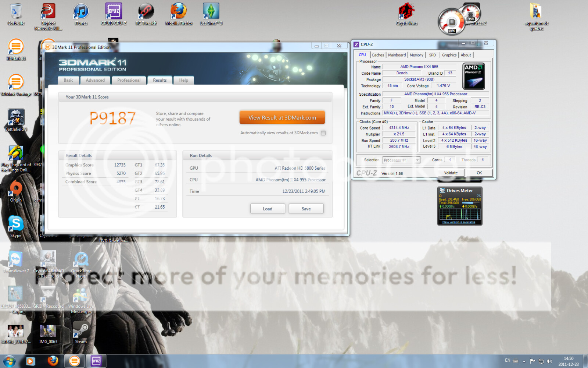Viewport: 588px width, 368px height.
Task: Expand the Processor #1 selection dropdown
Action: pyautogui.click(x=417, y=160)
